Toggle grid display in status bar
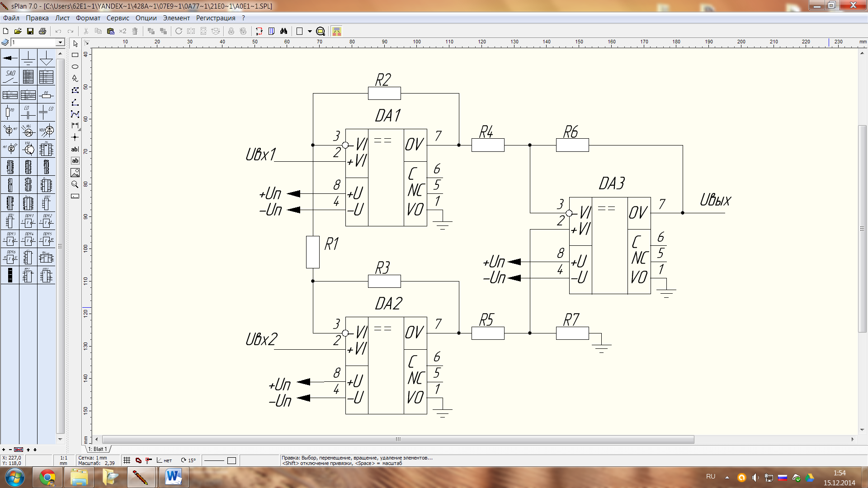The height and width of the screenshot is (488, 868). point(127,460)
